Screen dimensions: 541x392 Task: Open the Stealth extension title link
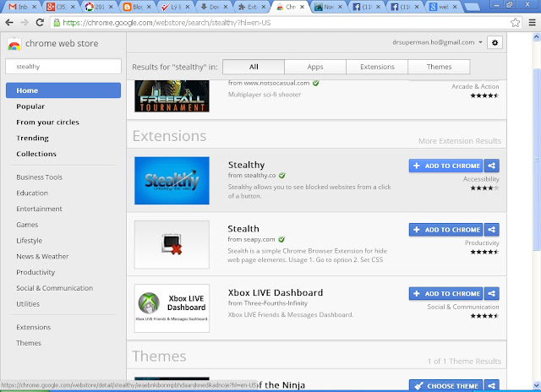(x=243, y=229)
